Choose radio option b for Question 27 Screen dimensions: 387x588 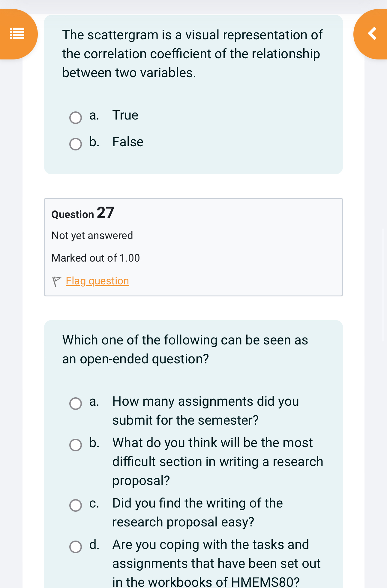coord(76,445)
